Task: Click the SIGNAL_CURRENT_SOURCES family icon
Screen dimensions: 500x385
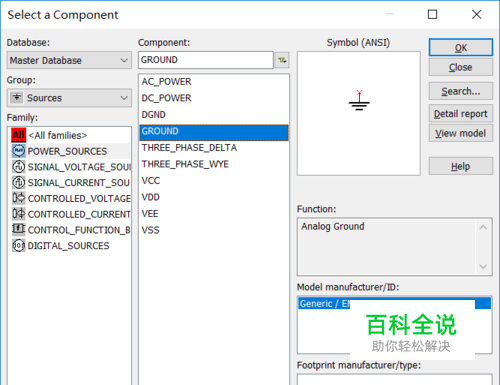Action: (x=19, y=182)
